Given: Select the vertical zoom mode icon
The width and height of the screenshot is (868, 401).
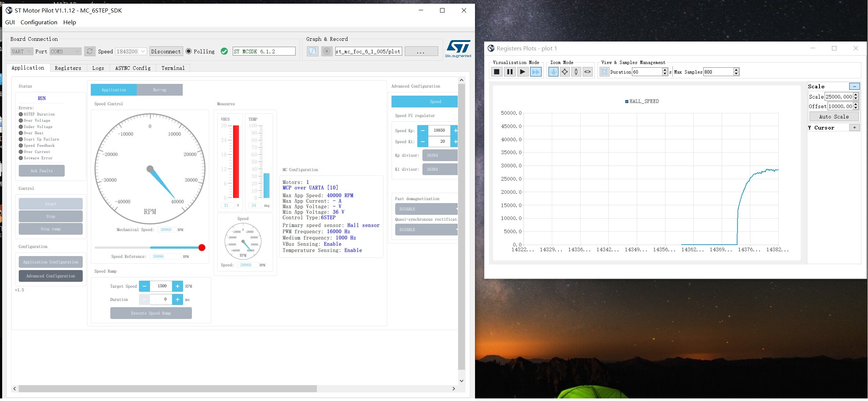Looking at the screenshot, I should click(x=576, y=72).
